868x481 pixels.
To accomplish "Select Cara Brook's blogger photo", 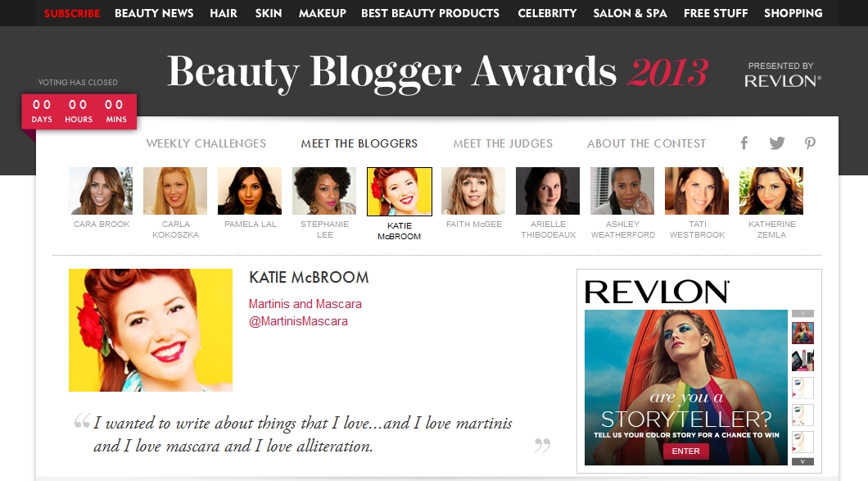I will 101,191.
